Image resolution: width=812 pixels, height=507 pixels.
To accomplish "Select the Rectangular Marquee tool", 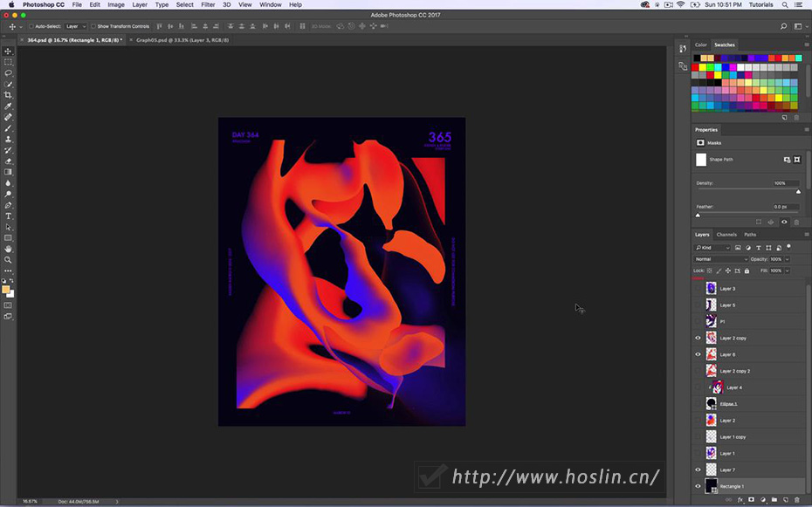I will point(8,62).
